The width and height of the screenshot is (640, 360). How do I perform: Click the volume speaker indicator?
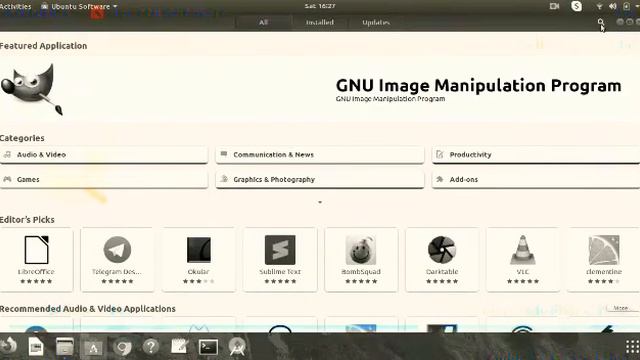(612, 6)
